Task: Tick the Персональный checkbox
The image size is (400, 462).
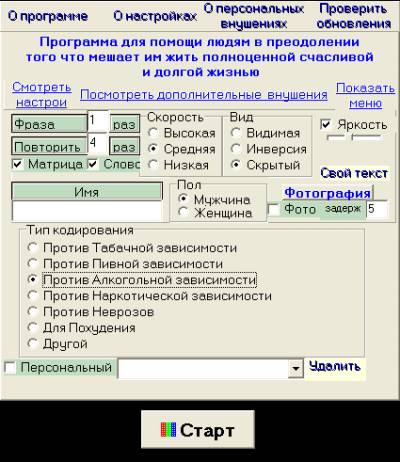Action: [x=10, y=368]
